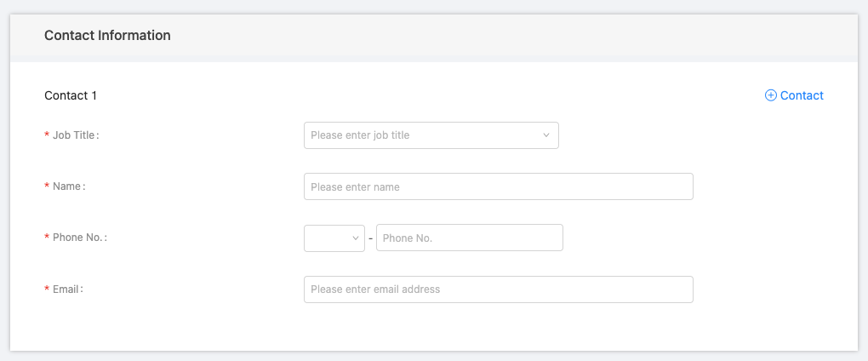Focus the 'Please enter name' input field

pyautogui.click(x=498, y=186)
